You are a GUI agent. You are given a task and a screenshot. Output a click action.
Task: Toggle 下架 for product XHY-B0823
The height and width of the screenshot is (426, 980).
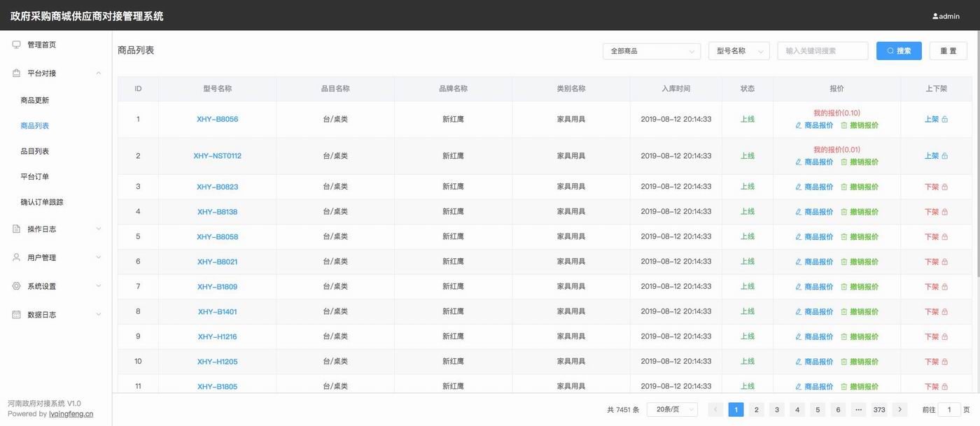(936, 187)
